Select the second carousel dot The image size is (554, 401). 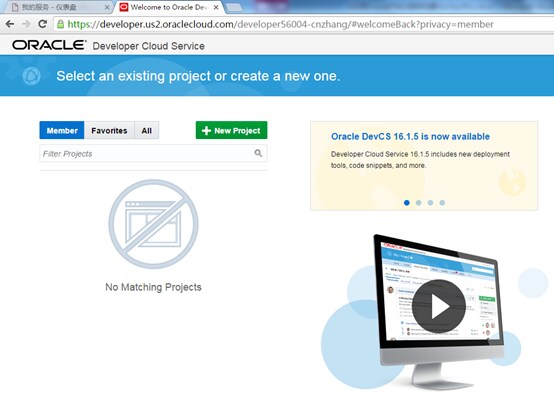[x=419, y=202]
